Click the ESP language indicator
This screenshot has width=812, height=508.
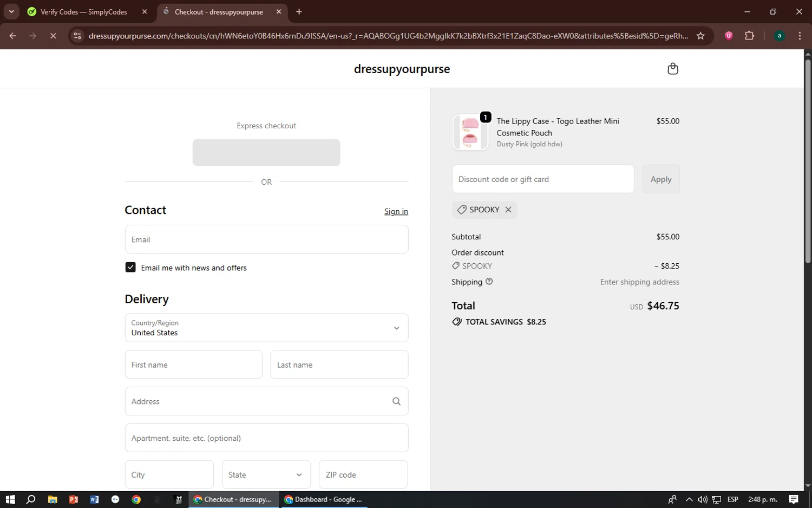[733, 499]
